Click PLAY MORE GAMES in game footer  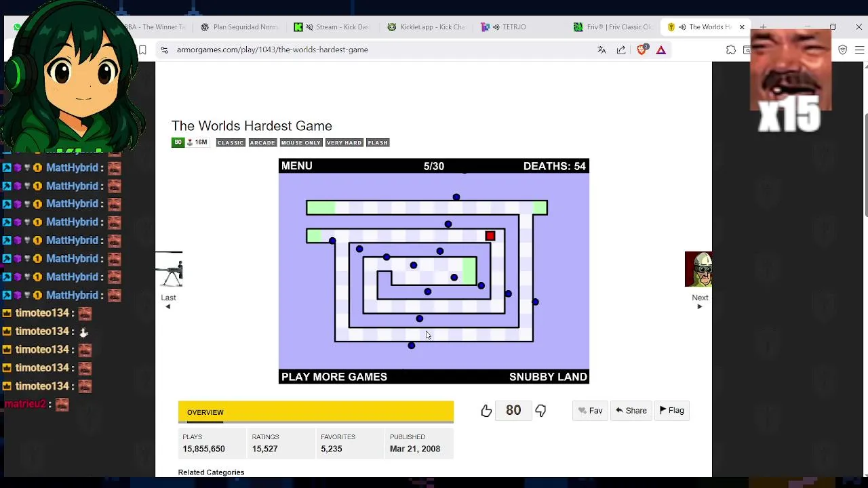(334, 377)
